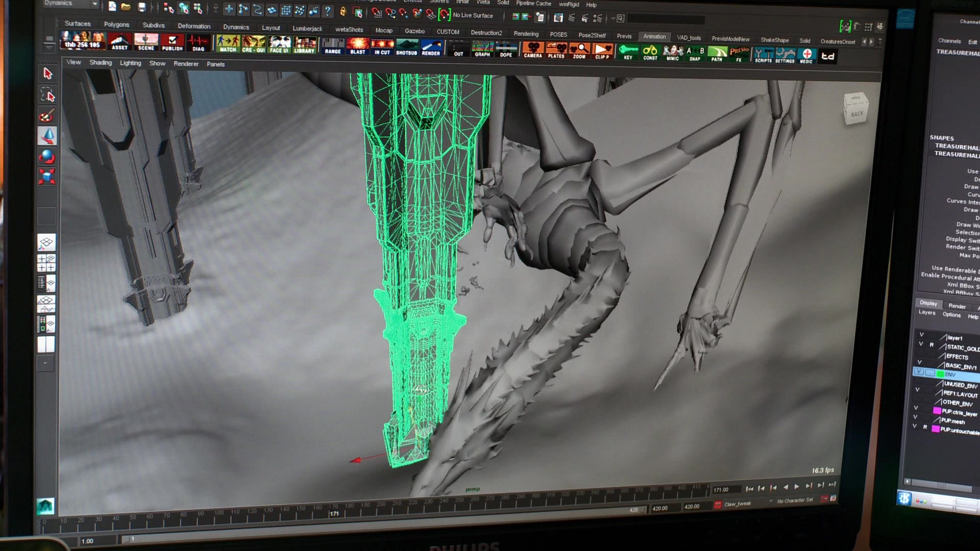Viewport: 980px width, 551px height.
Task: Toggle visibility of BASIC_ENV1 layer
Action: pyautogui.click(x=920, y=362)
